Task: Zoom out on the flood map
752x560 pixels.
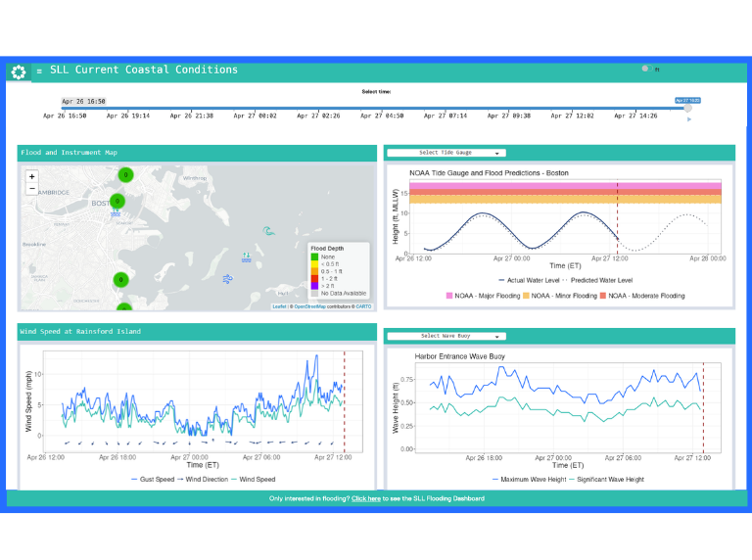Action: pos(32,188)
